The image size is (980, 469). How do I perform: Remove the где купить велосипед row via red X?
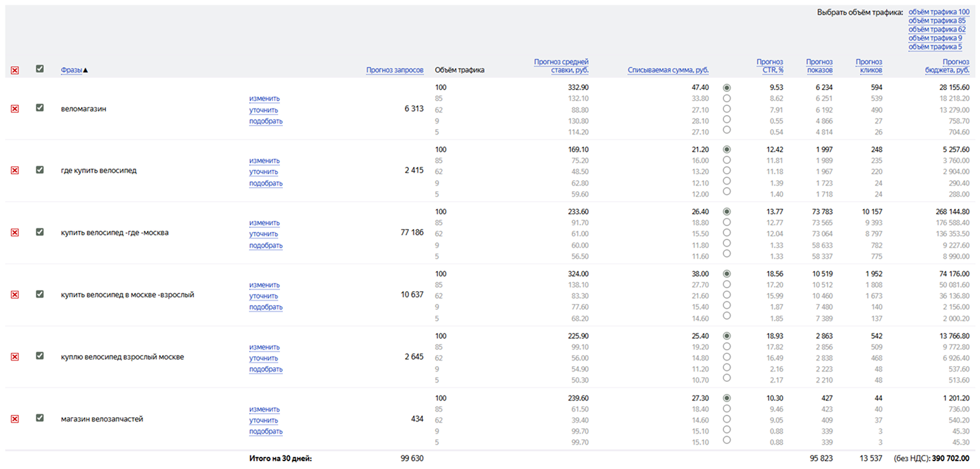coord(15,171)
